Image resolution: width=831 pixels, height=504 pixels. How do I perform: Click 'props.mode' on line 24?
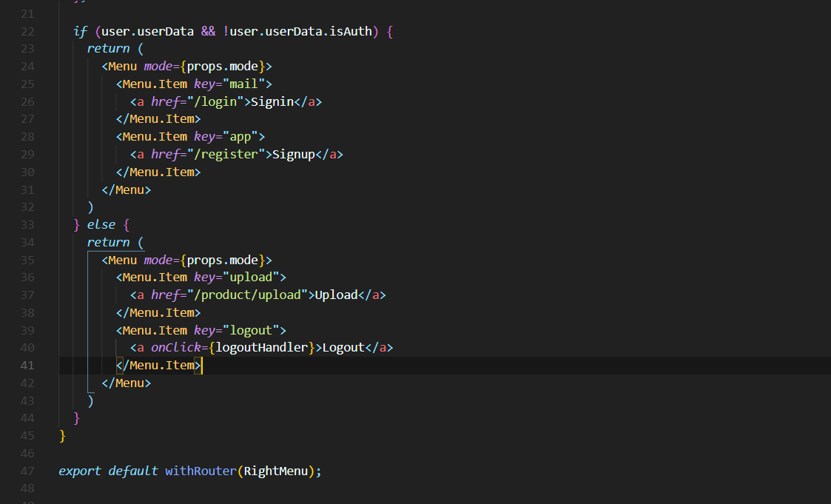tap(223, 67)
